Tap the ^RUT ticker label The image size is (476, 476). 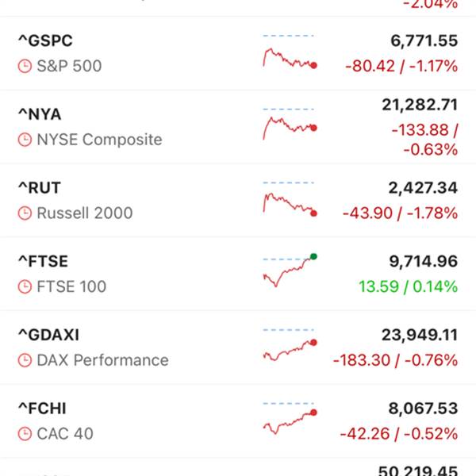coord(40,188)
